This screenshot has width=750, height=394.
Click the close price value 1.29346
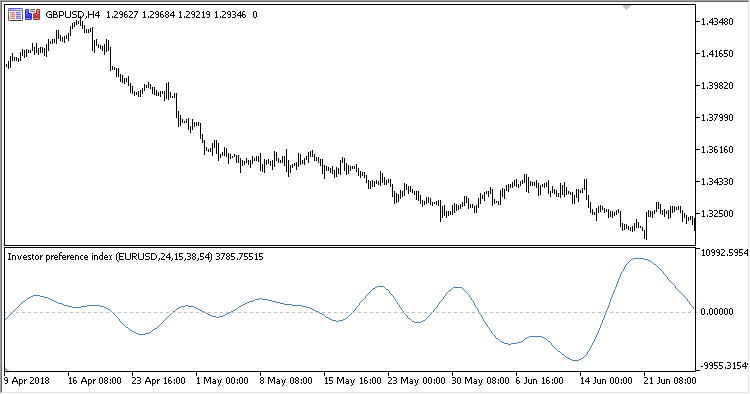coord(230,15)
